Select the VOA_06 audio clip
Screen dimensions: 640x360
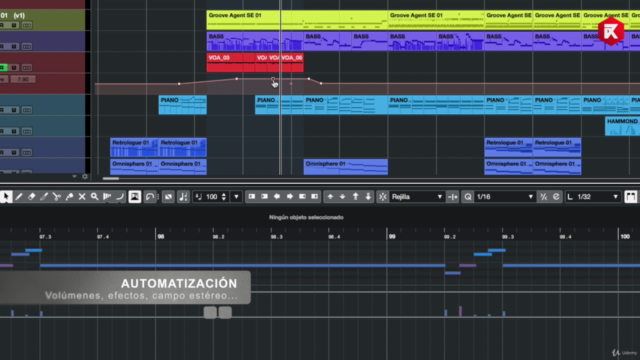pyautogui.click(x=292, y=62)
